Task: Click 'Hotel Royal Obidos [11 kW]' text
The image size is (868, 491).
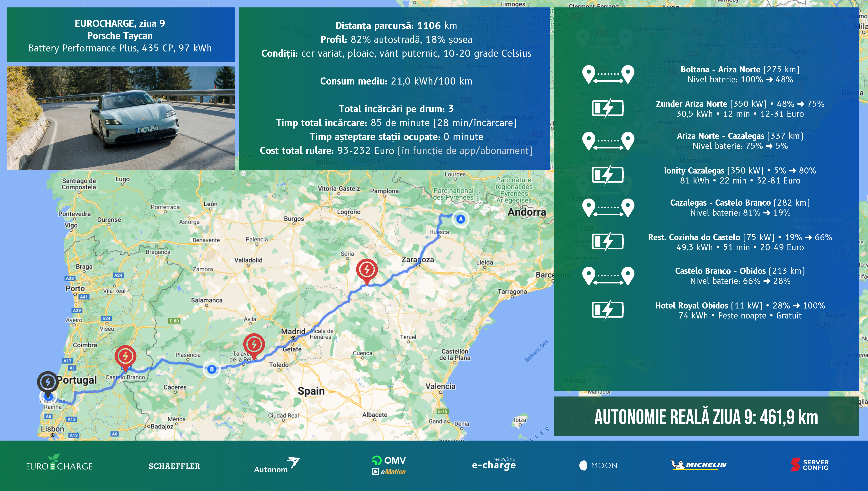Action: click(709, 306)
